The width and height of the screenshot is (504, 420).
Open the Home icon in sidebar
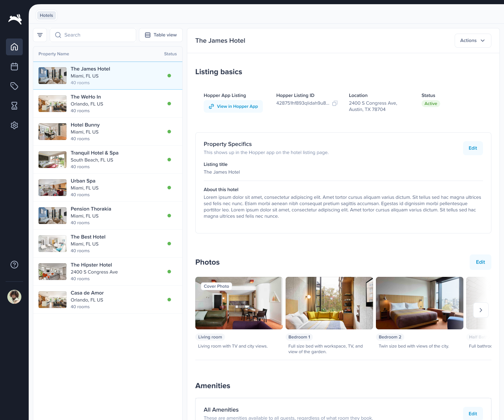click(14, 47)
